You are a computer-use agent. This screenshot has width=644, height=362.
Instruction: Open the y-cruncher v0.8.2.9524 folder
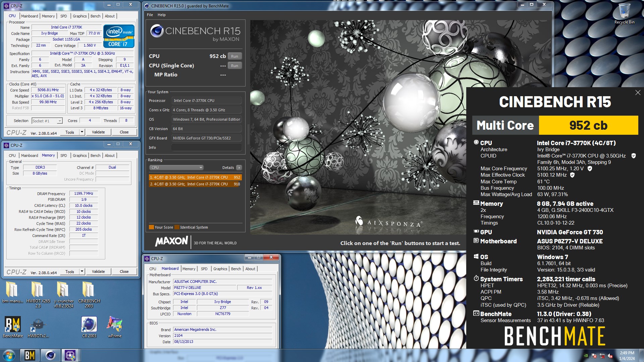[x=63, y=294]
